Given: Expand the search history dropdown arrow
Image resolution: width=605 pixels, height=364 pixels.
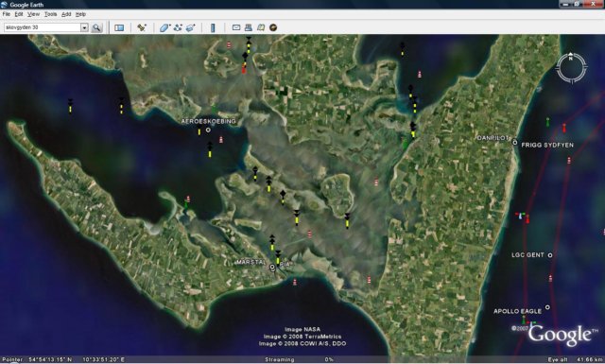Looking at the screenshot, I should click(x=84, y=27).
